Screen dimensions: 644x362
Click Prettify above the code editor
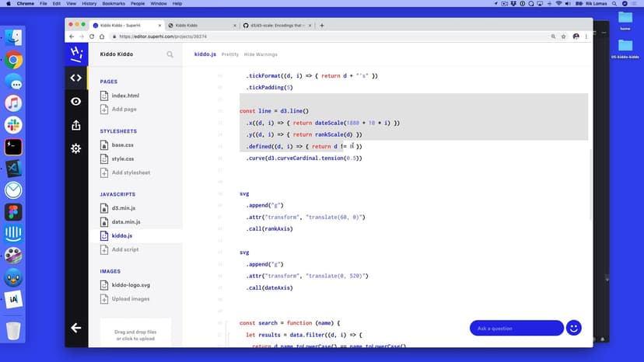point(230,54)
